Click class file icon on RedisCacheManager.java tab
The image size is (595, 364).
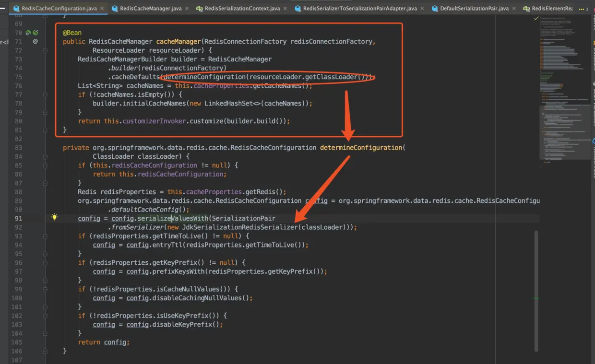click(114, 9)
